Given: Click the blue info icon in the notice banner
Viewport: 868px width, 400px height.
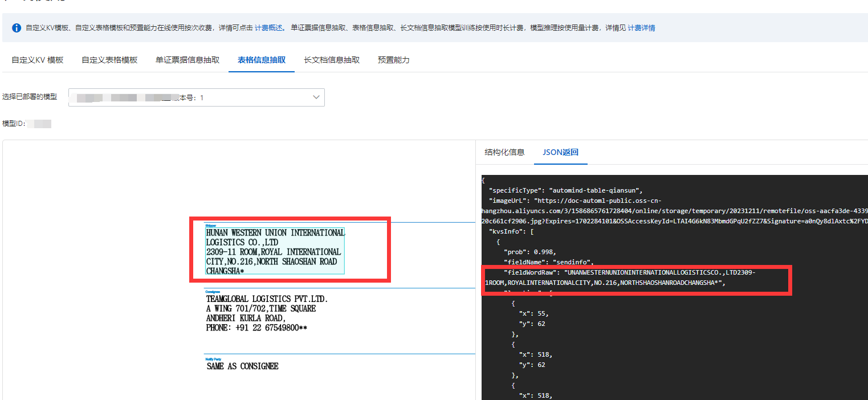Looking at the screenshot, I should pos(16,28).
